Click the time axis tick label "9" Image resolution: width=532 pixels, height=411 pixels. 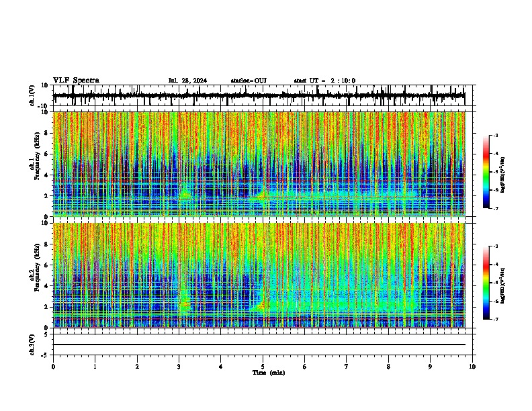pyautogui.click(x=430, y=367)
